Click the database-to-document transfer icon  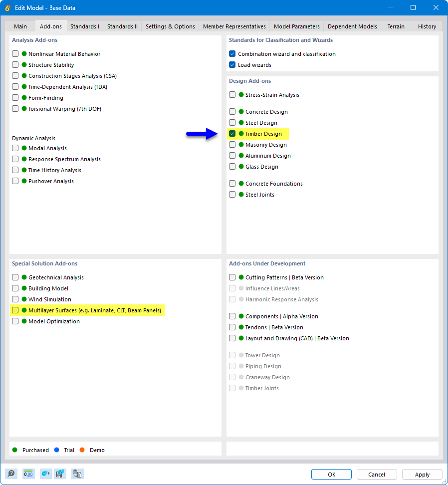(77, 474)
